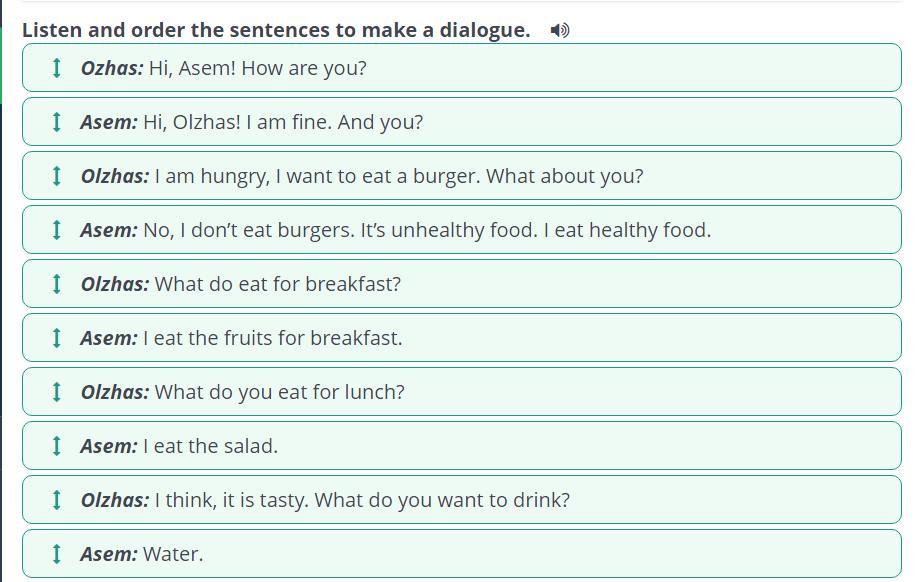The image size is (915, 582).
Task: Select Asem's line "I am fine. And you?"
Action: (x=283, y=122)
